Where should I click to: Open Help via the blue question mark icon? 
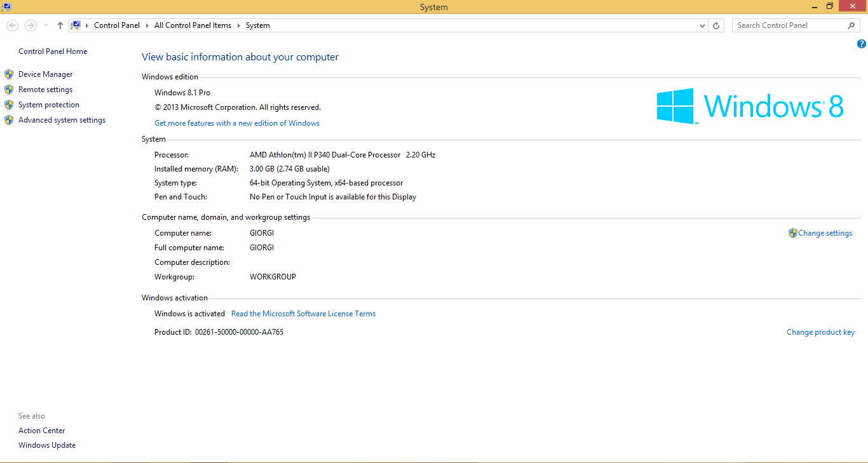click(x=861, y=44)
